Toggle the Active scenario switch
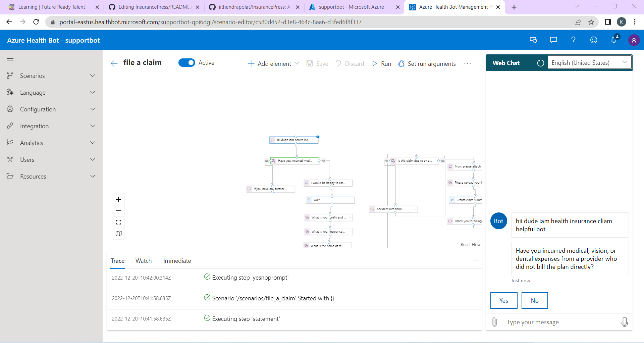 coord(187,63)
